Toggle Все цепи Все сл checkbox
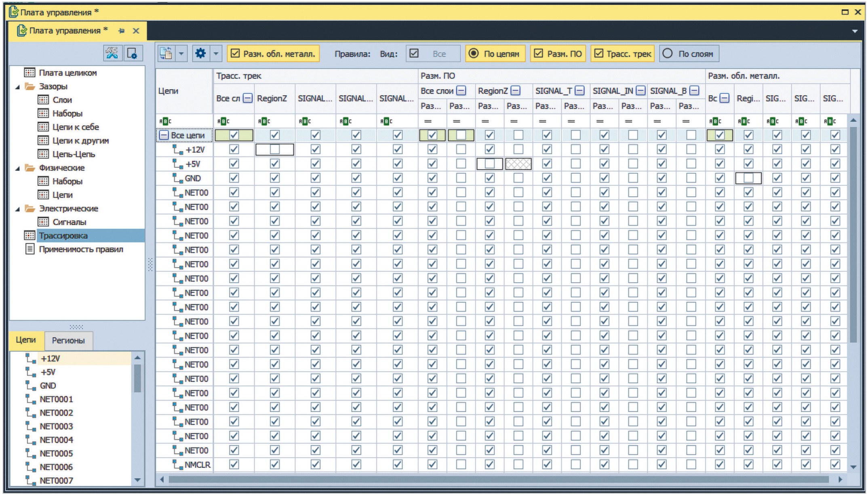This screenshot has width=868, height=496. (234, 135)
